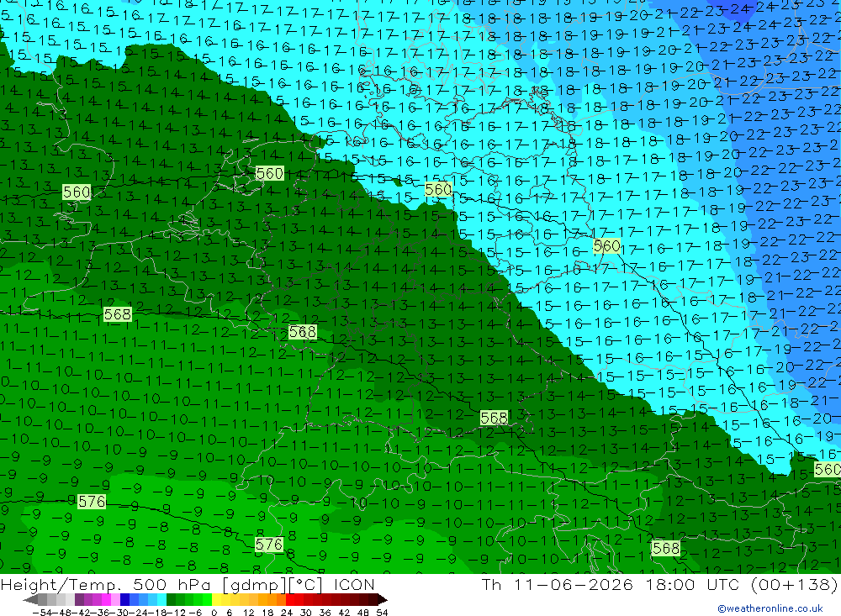This screenshot has height=616, width=841.
Task: Click the '[gdmp]' unit text in the title
Action: pos(255,585)
